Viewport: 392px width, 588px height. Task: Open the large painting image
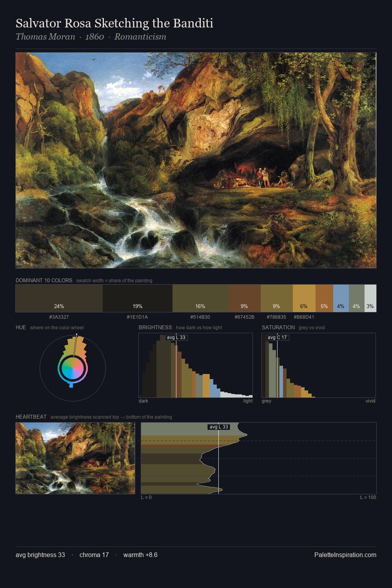(196, 160)
